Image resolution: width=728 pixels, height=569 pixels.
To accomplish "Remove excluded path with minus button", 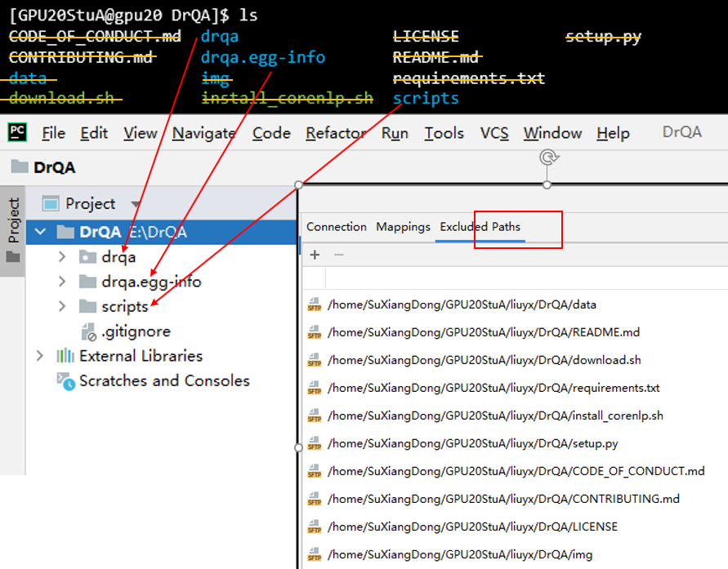I will [x=339, y=255].
